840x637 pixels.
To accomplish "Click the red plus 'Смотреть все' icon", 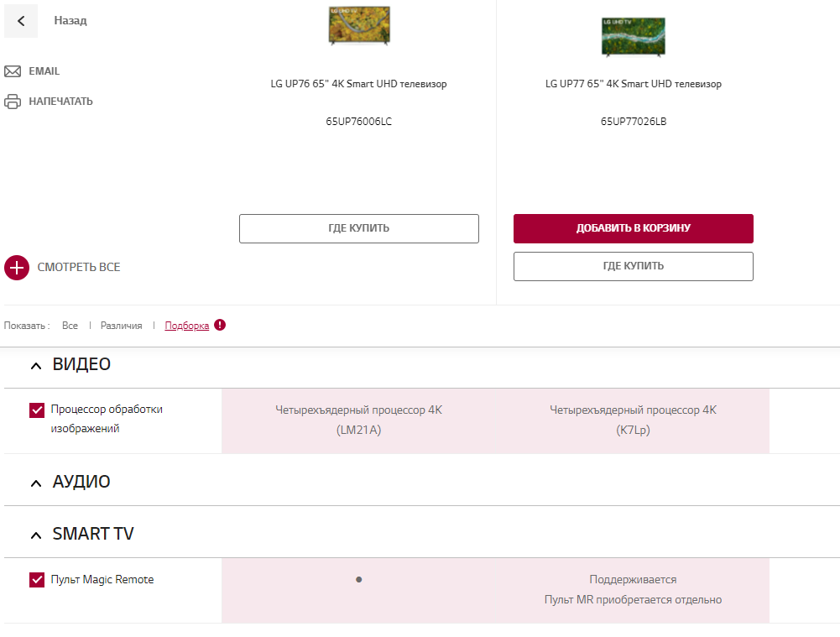I will (x=17, y=268).
